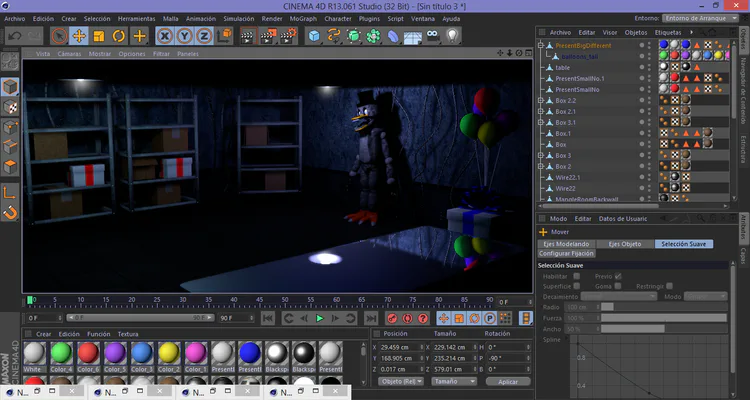750x400 pixels.
Task: Open the MoGraph menu
Action: coord(303,19)
